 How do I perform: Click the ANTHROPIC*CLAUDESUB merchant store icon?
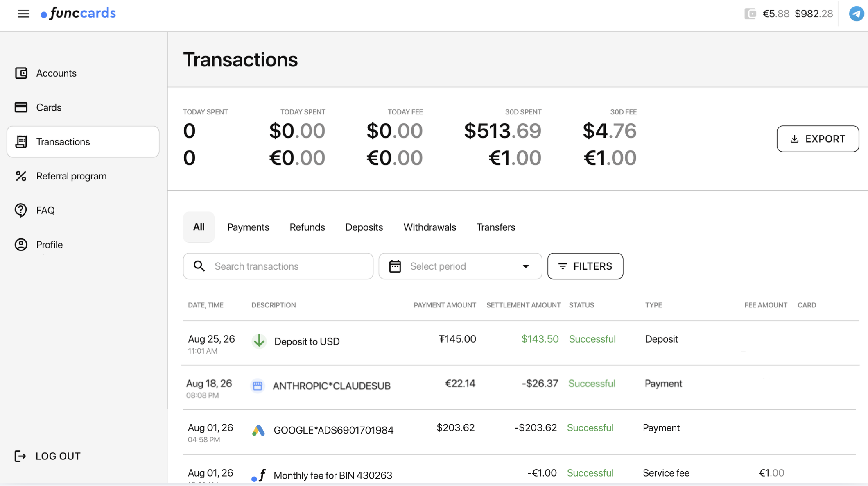(x=258, y=386)
